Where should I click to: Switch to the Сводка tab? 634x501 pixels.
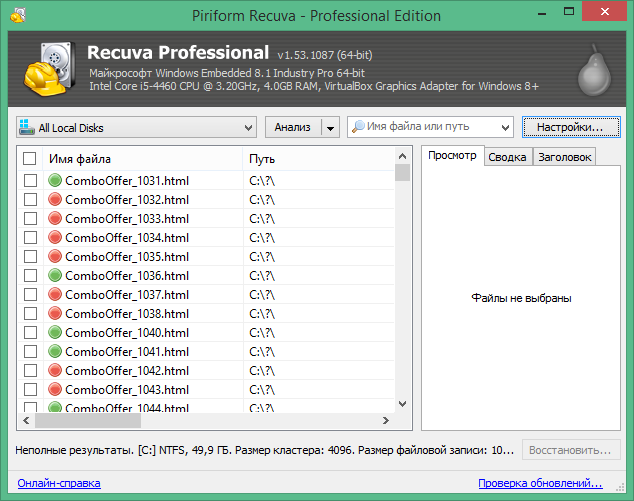click(507, 157)
